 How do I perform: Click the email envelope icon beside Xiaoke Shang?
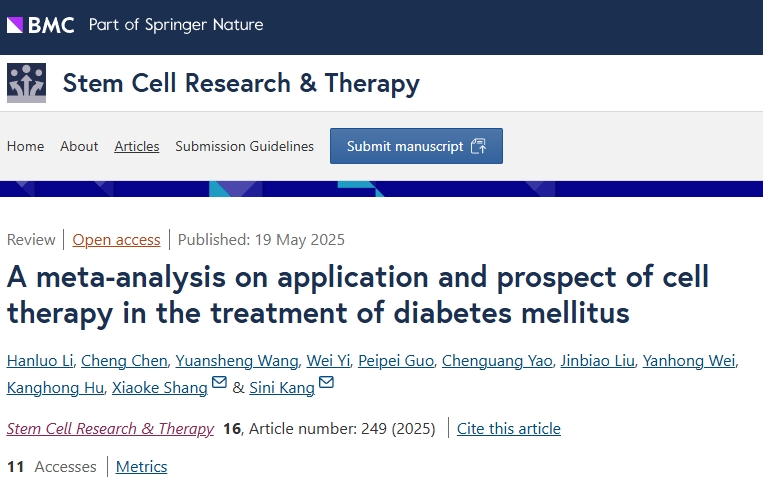tap(220, 386)
